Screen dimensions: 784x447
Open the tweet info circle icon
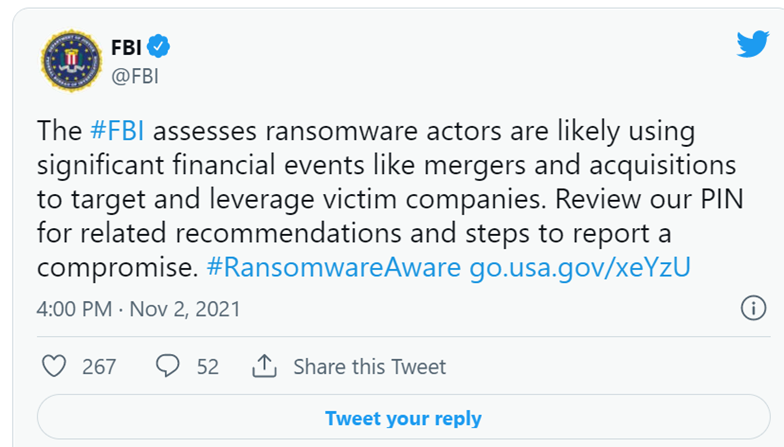pos(752,307)
